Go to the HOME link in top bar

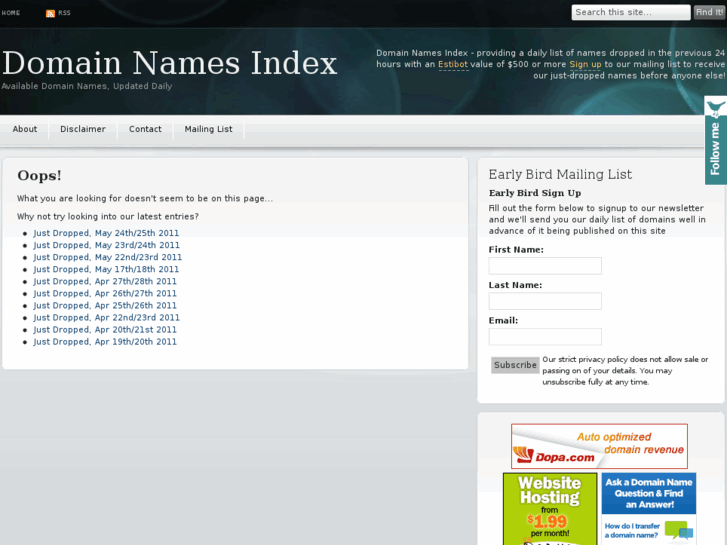(11, 13)
